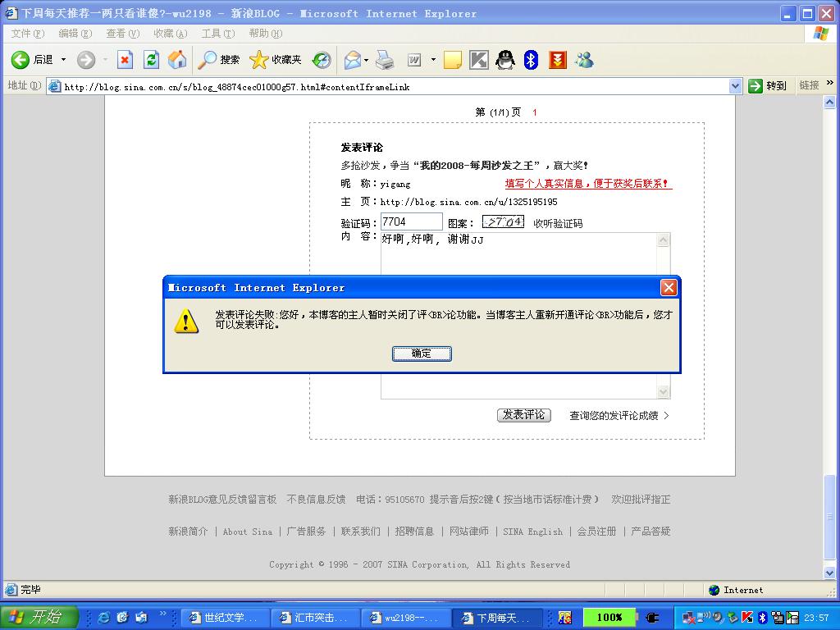Open the 编辑(E) menu
This screenshot has width=840, height=630.
click(x=75, y=33)
